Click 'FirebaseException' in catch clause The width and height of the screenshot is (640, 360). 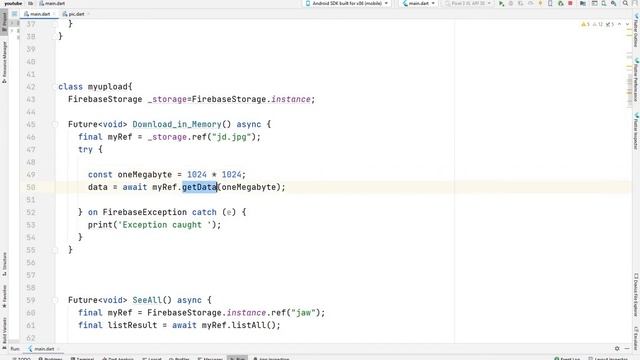pos(144,212)
